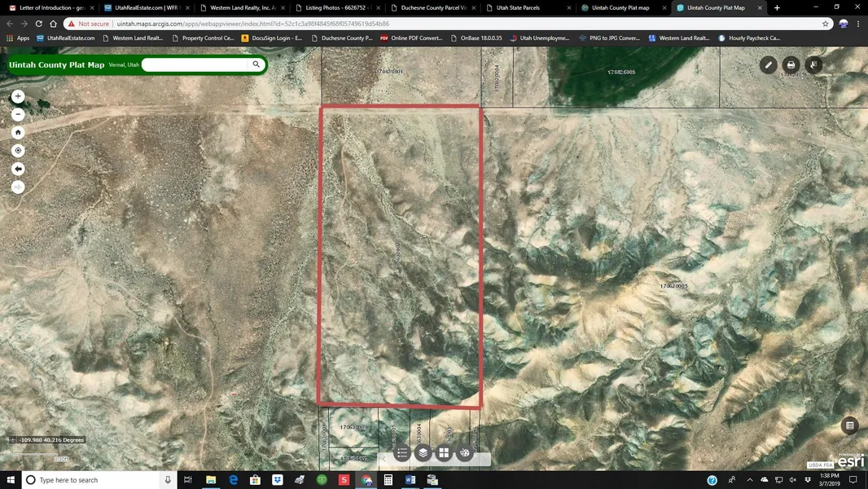Screen dimensions: 868x489
Task: Open the Layer List widget
Action: click(423, 453)
